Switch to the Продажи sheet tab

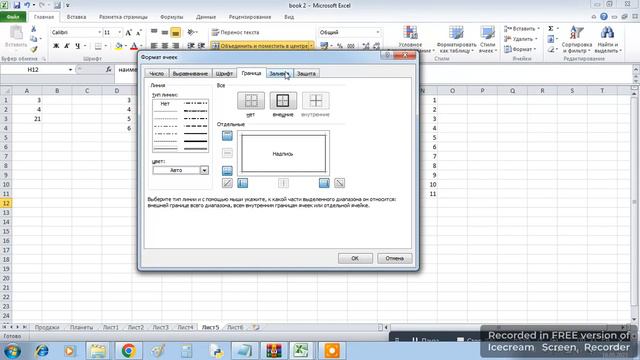[47, 327]
